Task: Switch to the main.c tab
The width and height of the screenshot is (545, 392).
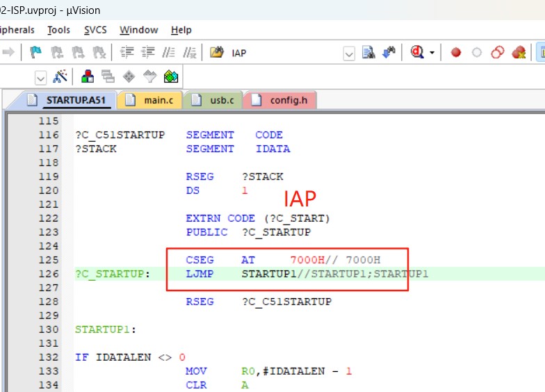Action: coord(150,100)
